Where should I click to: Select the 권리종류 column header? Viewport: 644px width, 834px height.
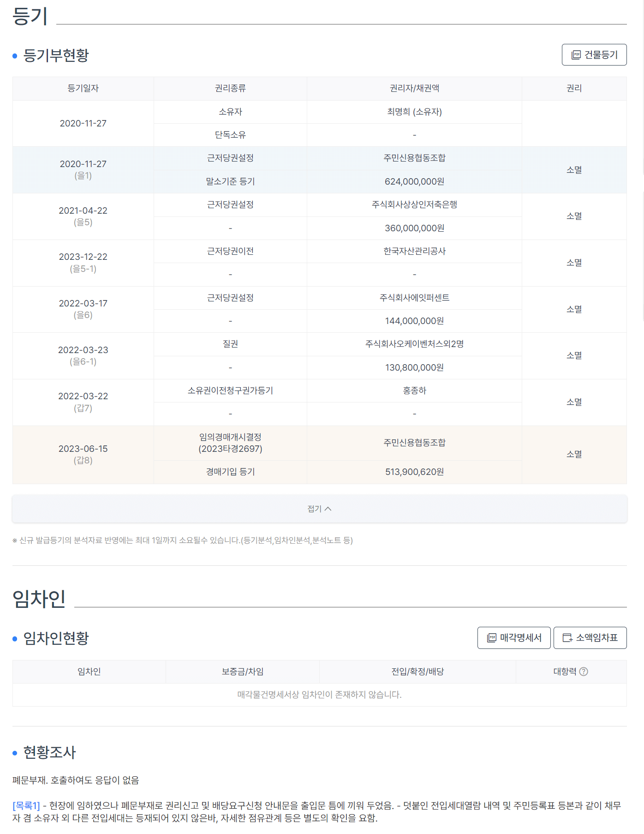230,88
